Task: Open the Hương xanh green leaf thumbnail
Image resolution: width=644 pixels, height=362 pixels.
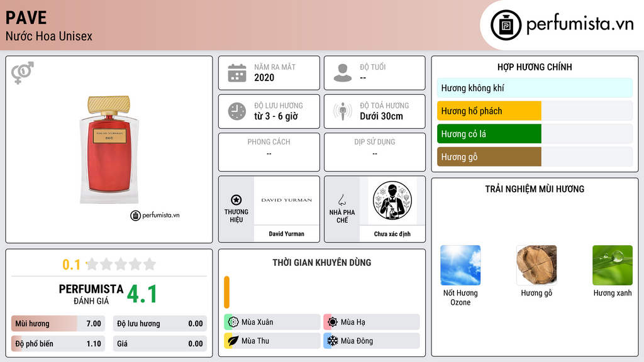Action: (x=613, y=265)
